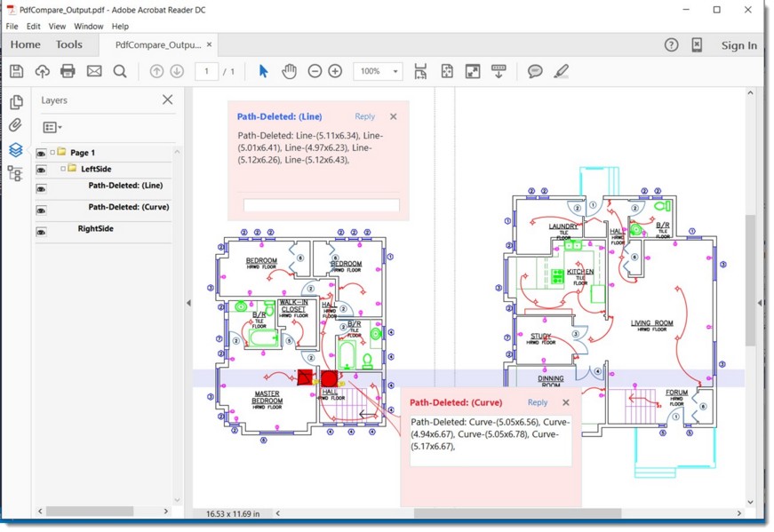
Task: Open the View menu
Action: click(57, 27)
